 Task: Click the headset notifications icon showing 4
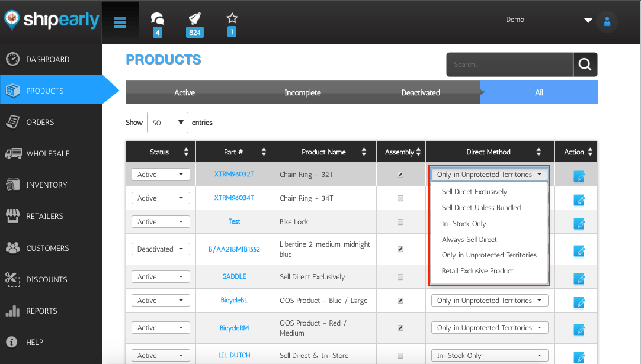[156, 19]
